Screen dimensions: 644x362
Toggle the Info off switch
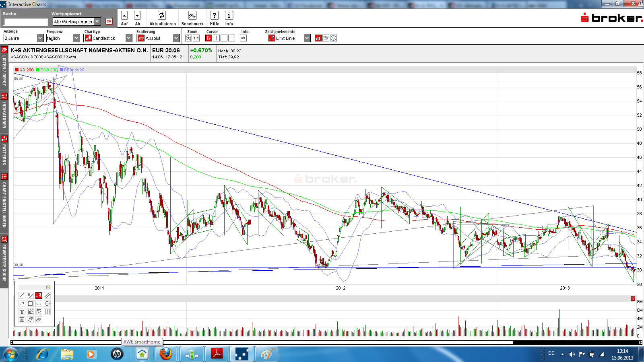pos(243,38)
